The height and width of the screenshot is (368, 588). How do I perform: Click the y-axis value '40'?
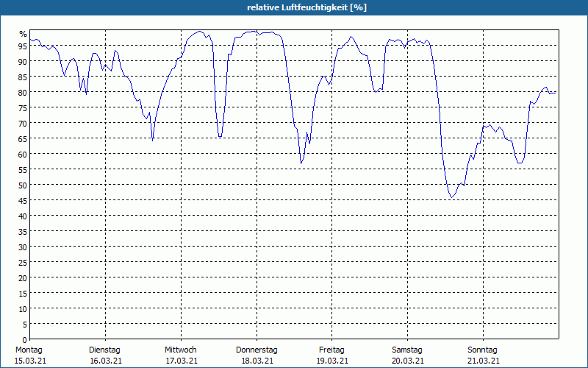pos(23,216)
